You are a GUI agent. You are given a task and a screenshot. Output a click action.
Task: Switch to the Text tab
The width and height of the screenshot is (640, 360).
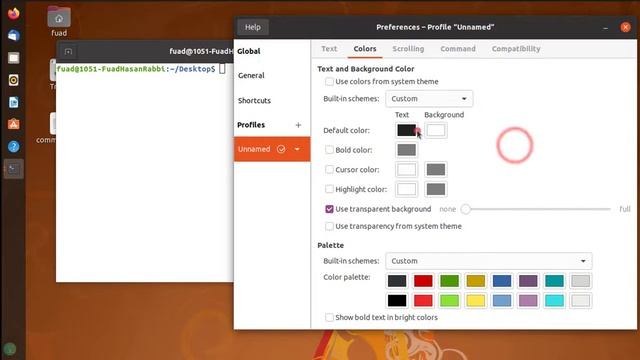[329, 49]
